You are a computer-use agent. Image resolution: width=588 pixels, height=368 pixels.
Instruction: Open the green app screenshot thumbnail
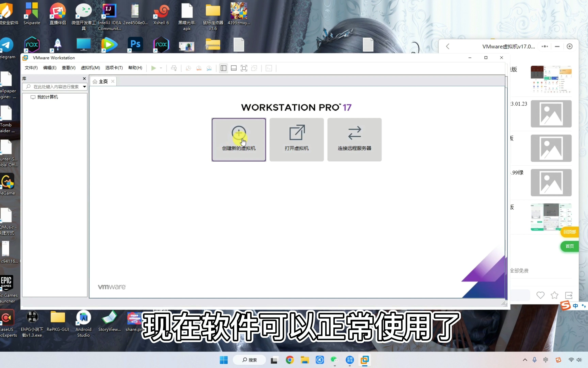(551, 217)
